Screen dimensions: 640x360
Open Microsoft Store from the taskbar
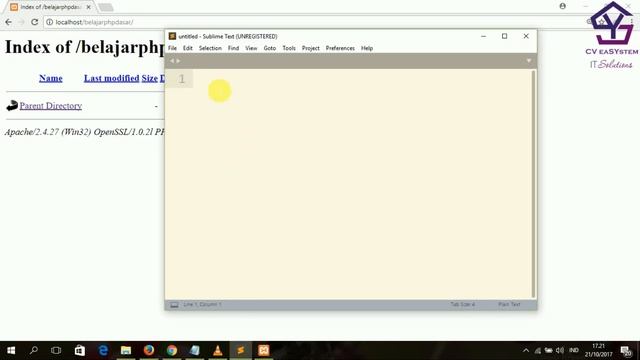pyautogui.click(x=80, y=351)
